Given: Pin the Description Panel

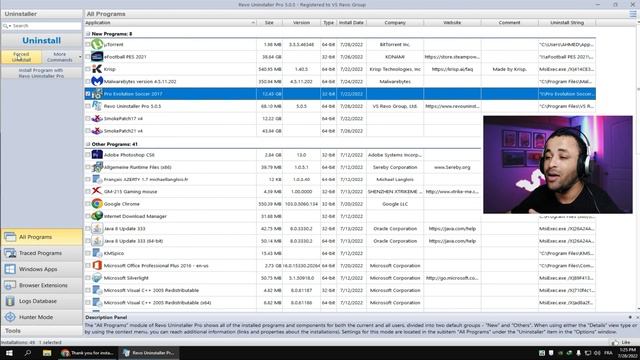Looking at the screenshot, I should [630, 317].
